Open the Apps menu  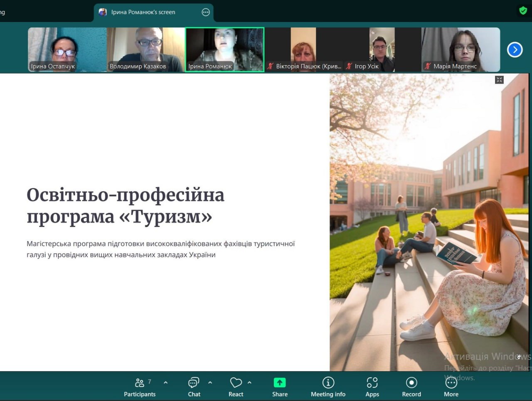point(372,387)
